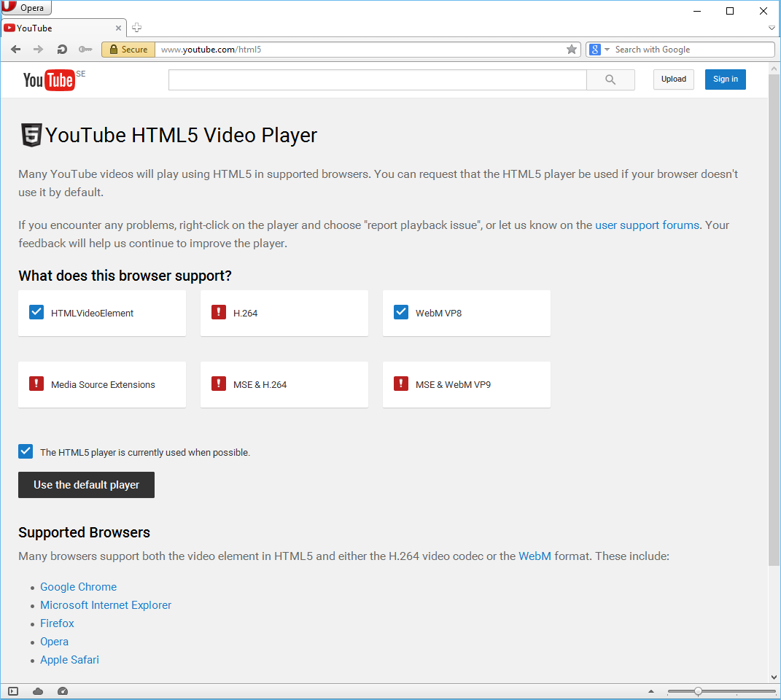Click HTML5 player currently used checkmark
The width and height of the screenshot is (781, 700).
click(x=26, y=451)
